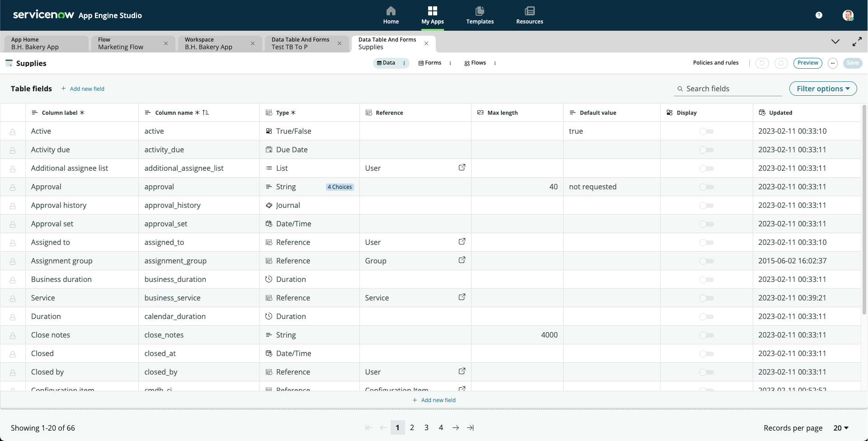Click the expand to fullscreen arrows icon
Viewport: 868px width, 441px height.
tap(857, 42)
